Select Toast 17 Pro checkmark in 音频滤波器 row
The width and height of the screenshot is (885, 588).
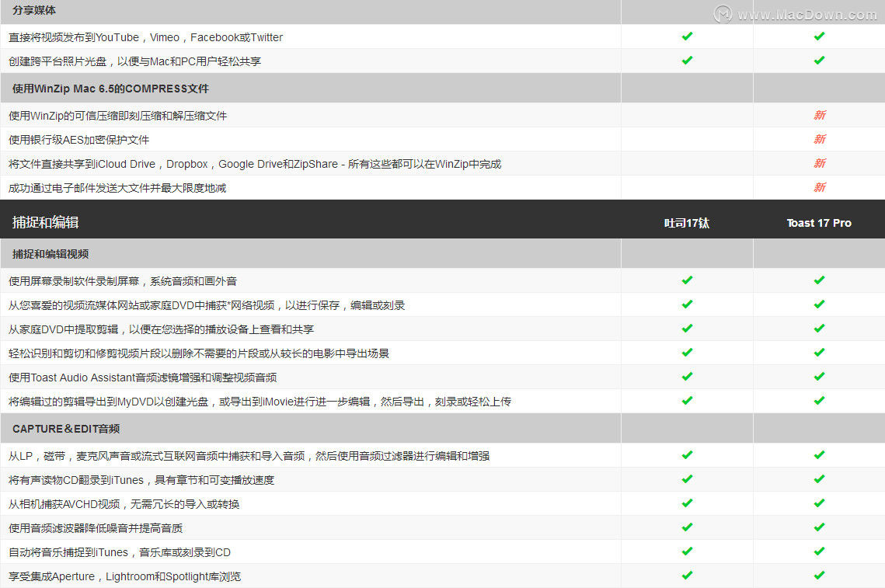pos(820,527)
